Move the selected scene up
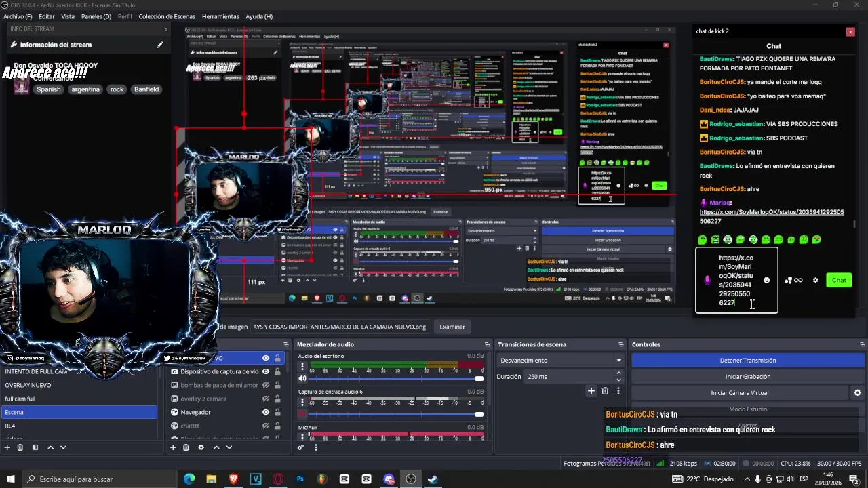Image resolution: width=868 pixels, height=488 pixels. point(50,447)
